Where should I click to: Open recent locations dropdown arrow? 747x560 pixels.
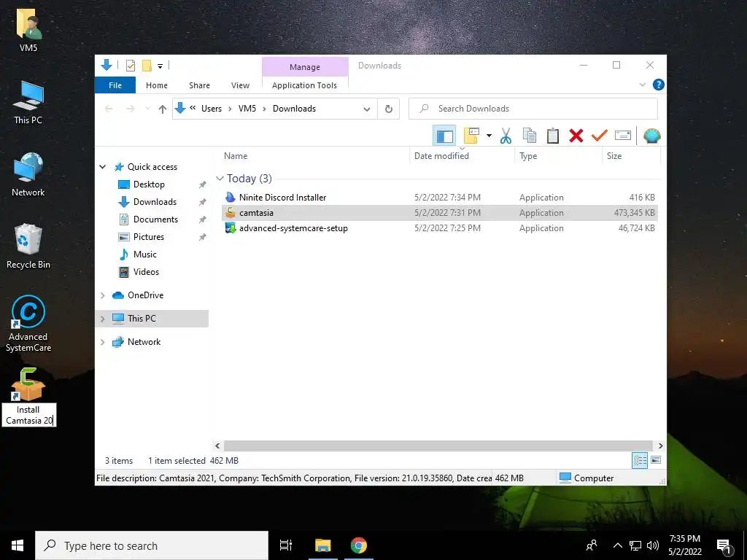pyautogui.click(x=147, y=109)
